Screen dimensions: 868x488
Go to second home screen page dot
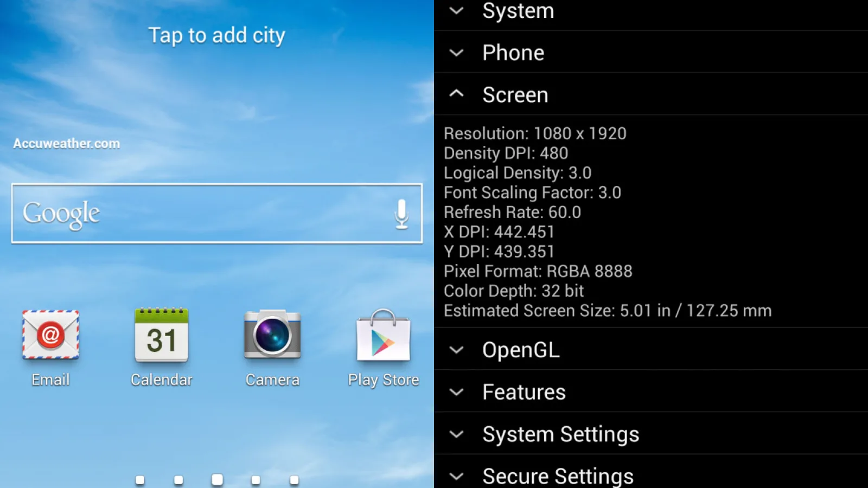[x=178, y=480]
